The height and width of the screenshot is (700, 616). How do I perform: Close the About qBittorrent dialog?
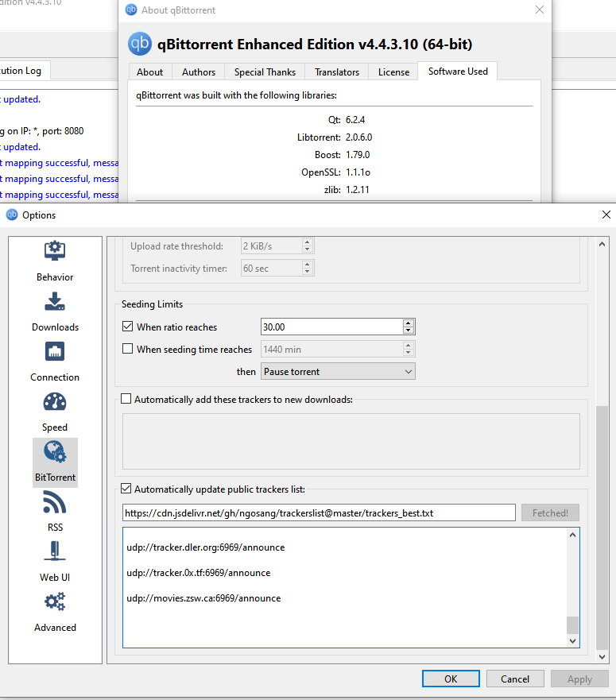point(540,10)
